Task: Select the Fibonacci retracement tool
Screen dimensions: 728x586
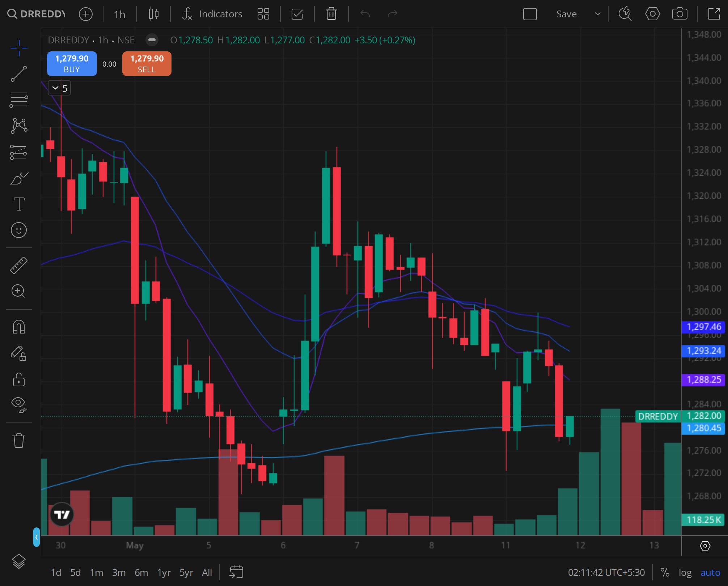Action: click(x=19, y=100)
